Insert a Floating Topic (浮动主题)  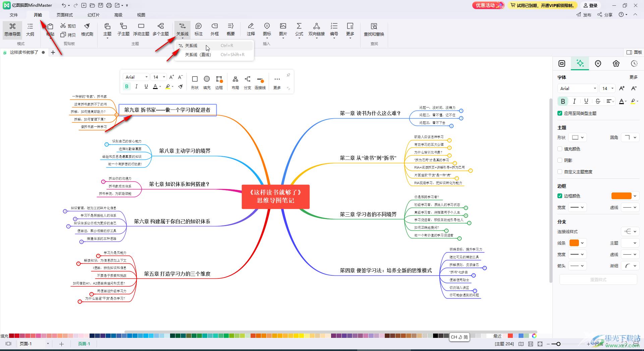click(141, 30)
